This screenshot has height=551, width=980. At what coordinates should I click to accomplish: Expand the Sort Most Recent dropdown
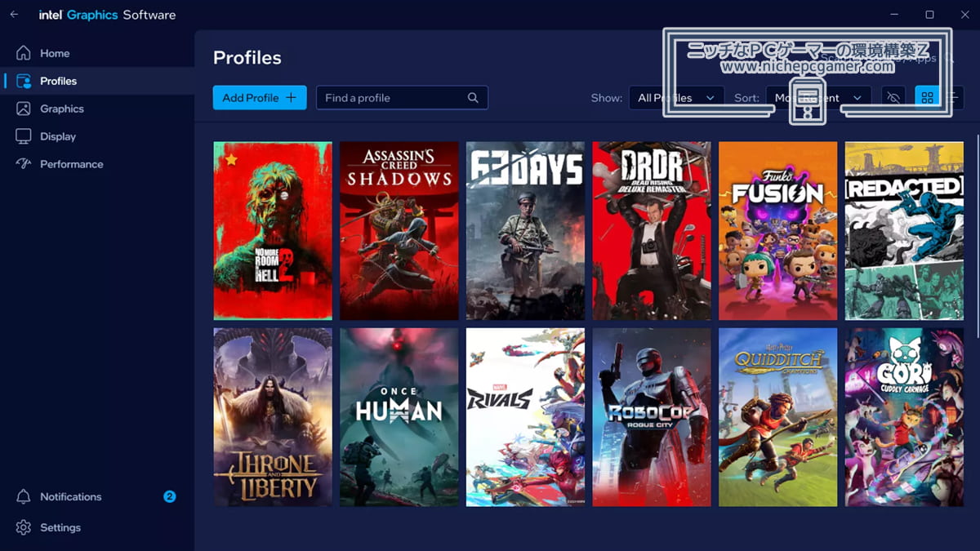[818, 97]
